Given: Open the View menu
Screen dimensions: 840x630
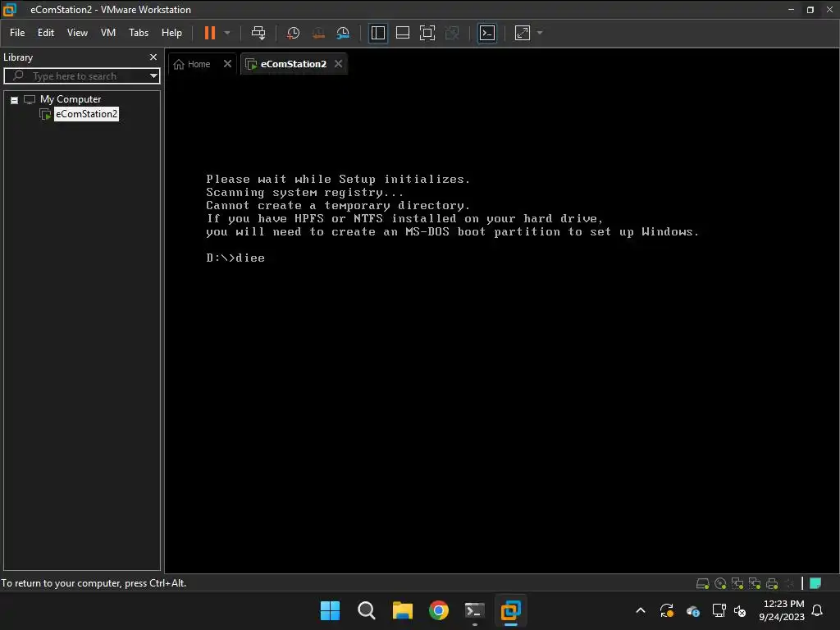Looking at the screenshot, I should click(x=77, y=33).
